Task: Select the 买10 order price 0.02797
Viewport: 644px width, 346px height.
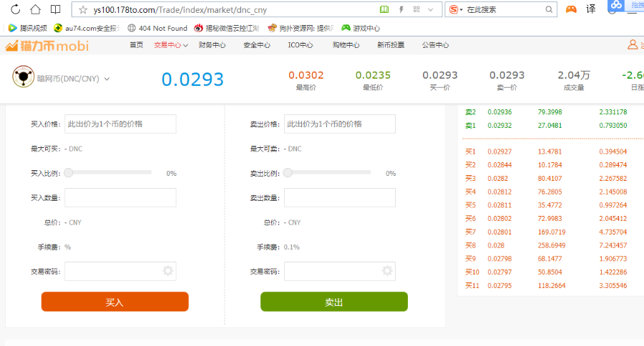Action: 499,272
